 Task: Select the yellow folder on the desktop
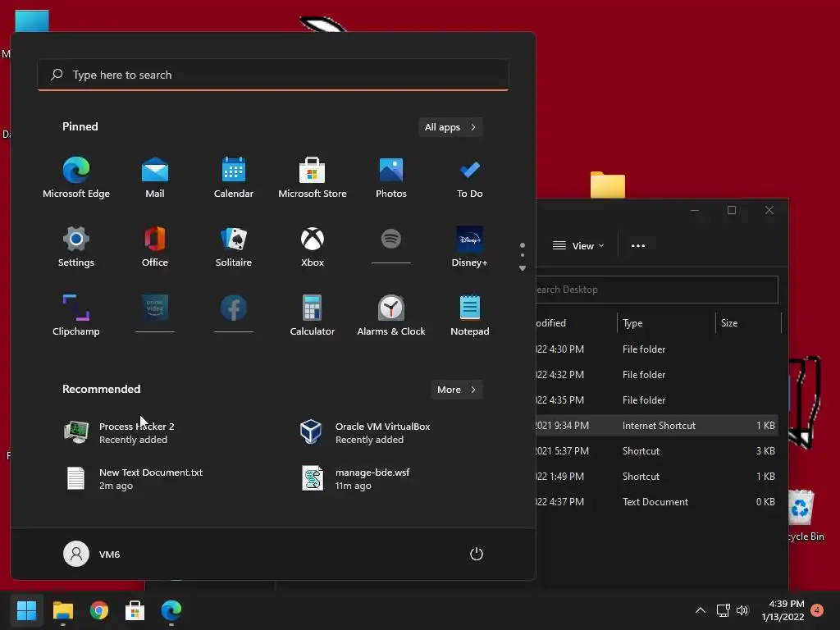tap(608, 185)
